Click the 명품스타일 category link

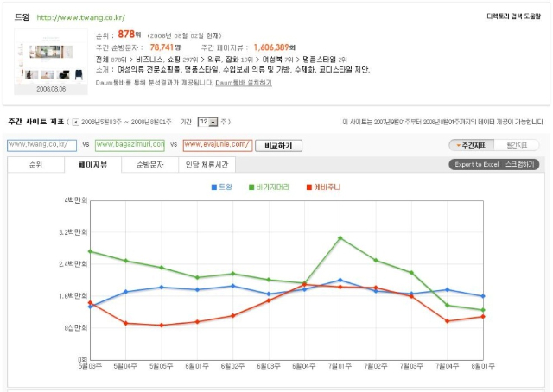(x=319, y=60)
